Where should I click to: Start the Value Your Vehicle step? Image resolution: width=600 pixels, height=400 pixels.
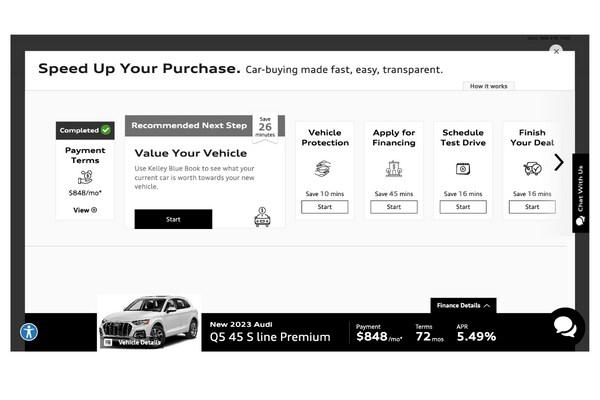[x=173, y=219]
